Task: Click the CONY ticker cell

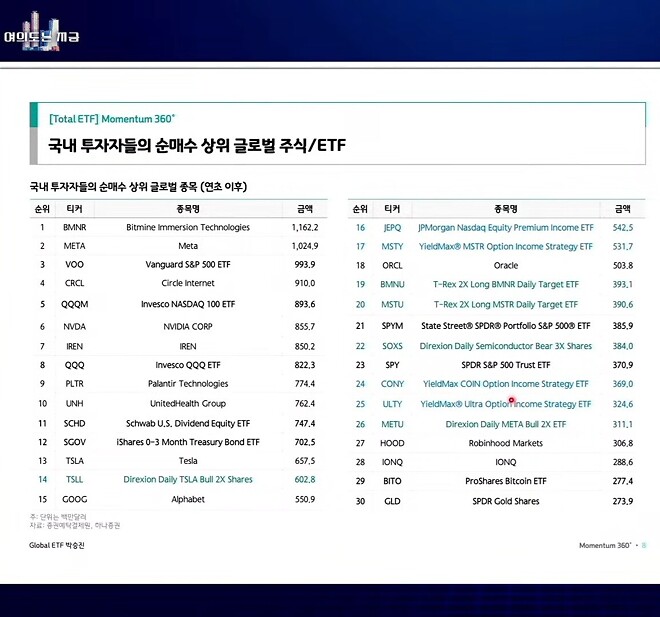Action: coord(392,384)
